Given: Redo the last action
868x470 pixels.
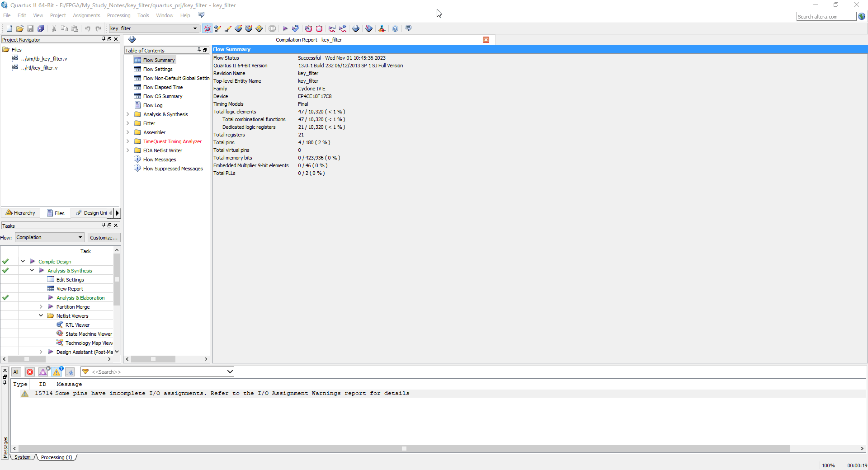Looking at the screenshot, I should point(98,28).
